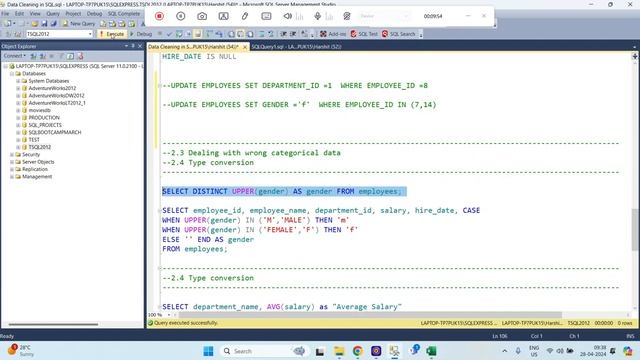Select the AdventureWorksDW2012 database
640x360 pixels.
[56, 96]
